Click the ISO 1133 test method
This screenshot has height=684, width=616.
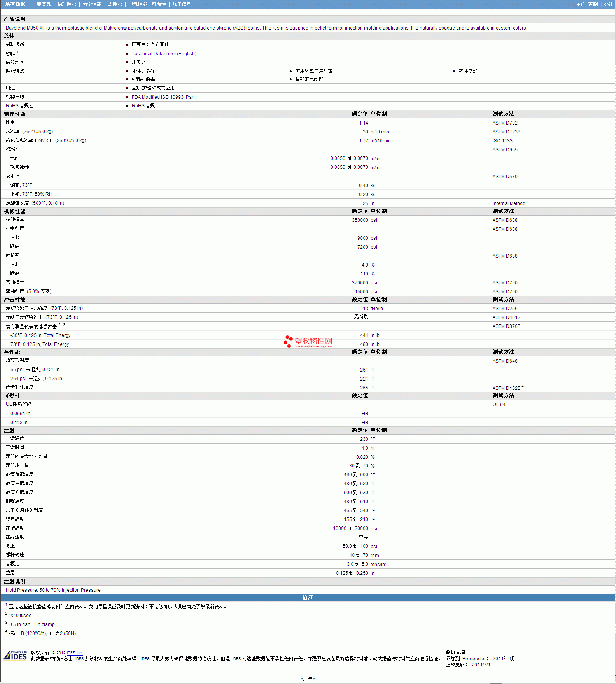click(502, 141)
